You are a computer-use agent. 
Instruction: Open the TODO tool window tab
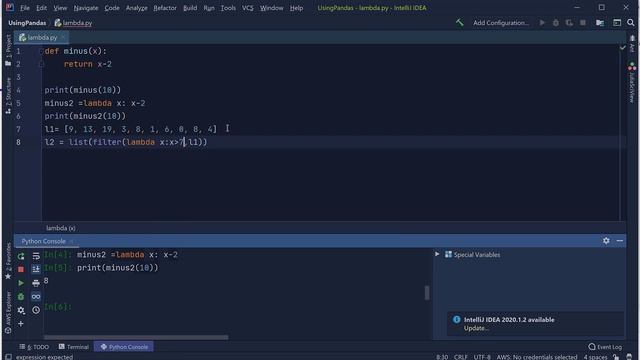click(x=34, y=347)
